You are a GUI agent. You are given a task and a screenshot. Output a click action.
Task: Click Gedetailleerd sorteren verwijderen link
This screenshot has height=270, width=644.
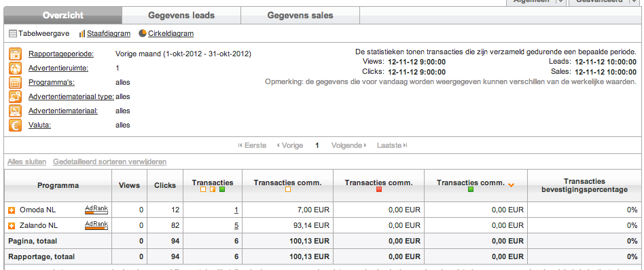coord(109,161)
